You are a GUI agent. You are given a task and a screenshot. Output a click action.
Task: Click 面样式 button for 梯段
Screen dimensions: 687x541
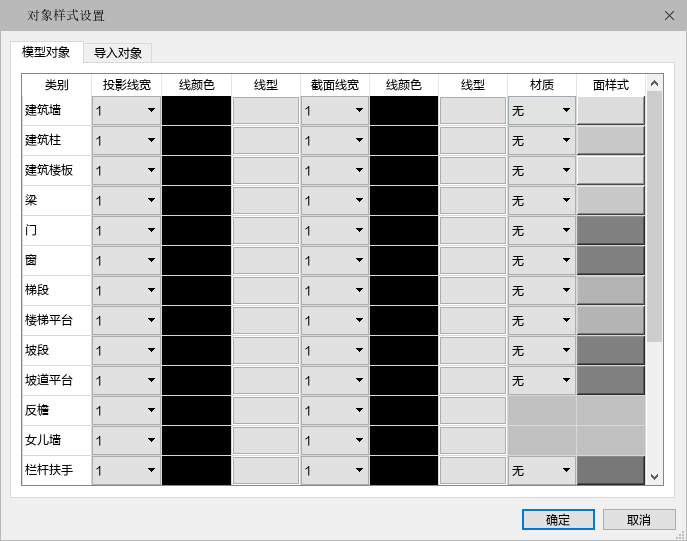point(611,290)
